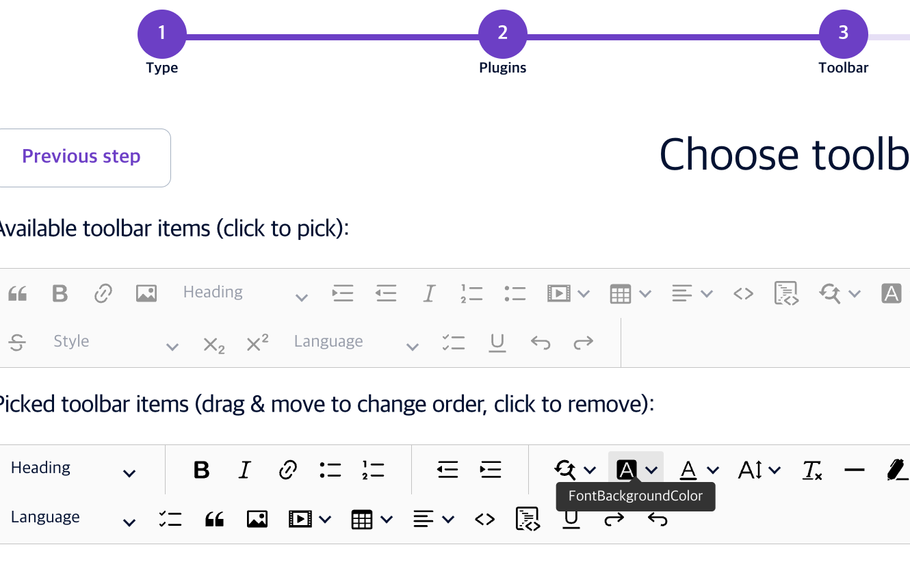Remove Bold from picked toolbar items

point(201,470)
